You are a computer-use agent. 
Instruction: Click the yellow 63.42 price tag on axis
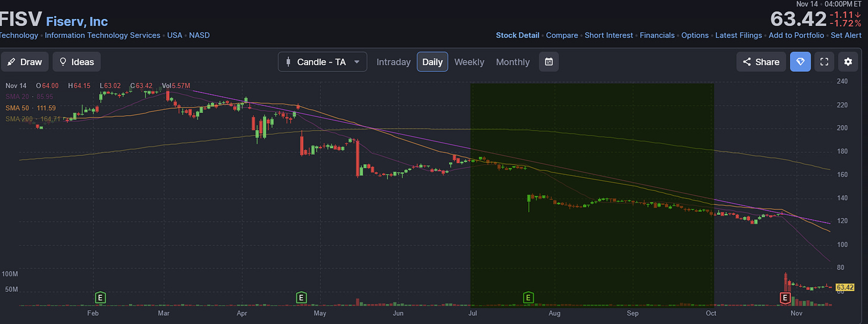[x=845, y=287]
